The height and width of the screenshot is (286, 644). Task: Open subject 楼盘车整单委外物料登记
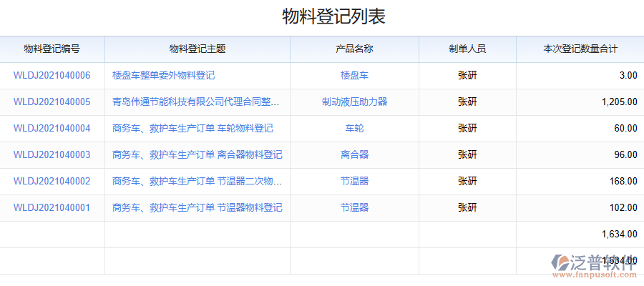[x=163, y=76]
